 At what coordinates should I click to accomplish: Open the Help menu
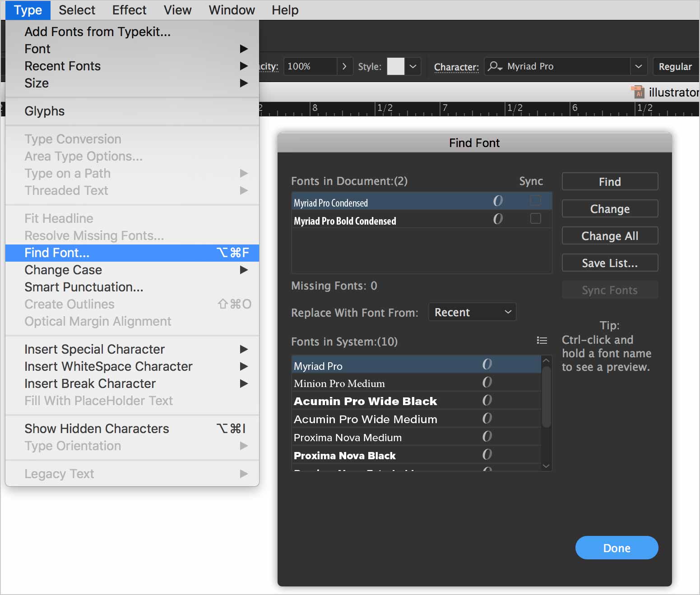pyautogui.click(x=285, y=10)
